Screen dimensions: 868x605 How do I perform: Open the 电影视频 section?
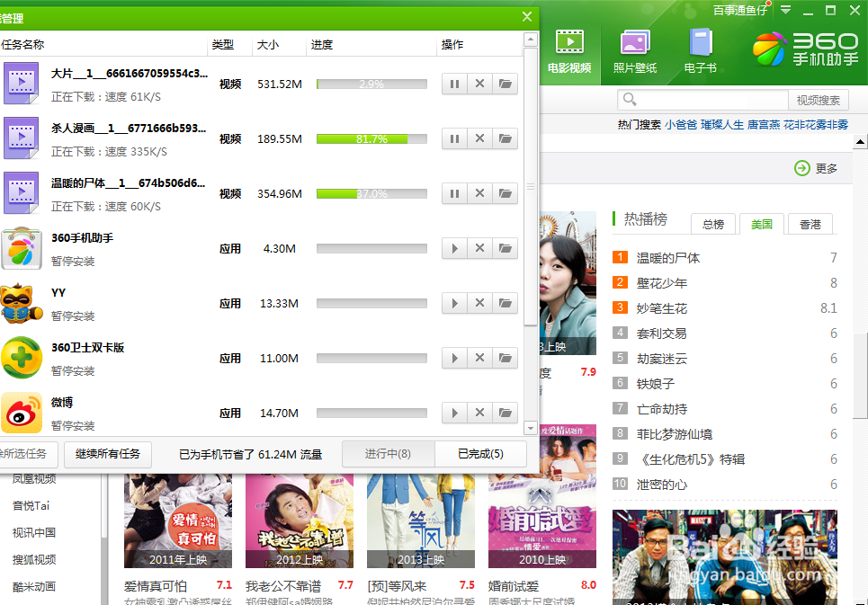pos(569,52)
